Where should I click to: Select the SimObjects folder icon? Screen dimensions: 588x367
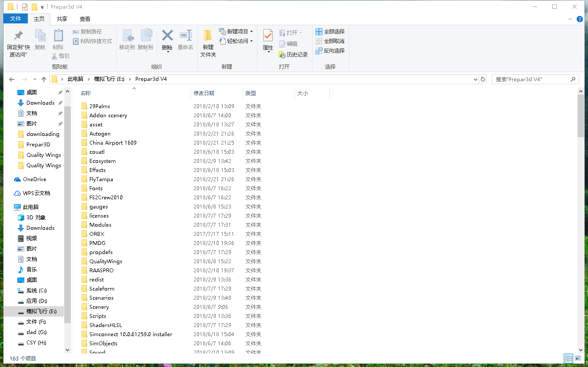(84, 344)
